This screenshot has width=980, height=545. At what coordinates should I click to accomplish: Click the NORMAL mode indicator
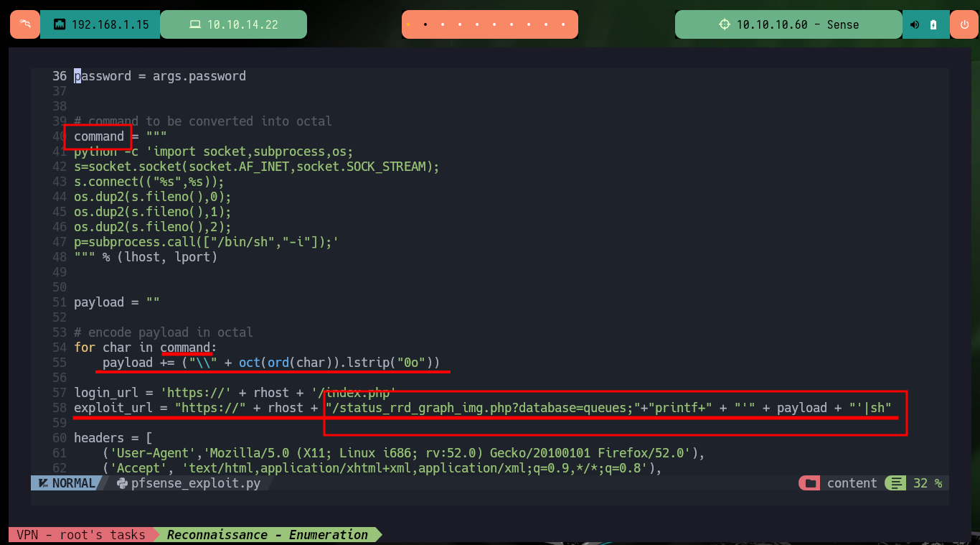click(73, 483)
